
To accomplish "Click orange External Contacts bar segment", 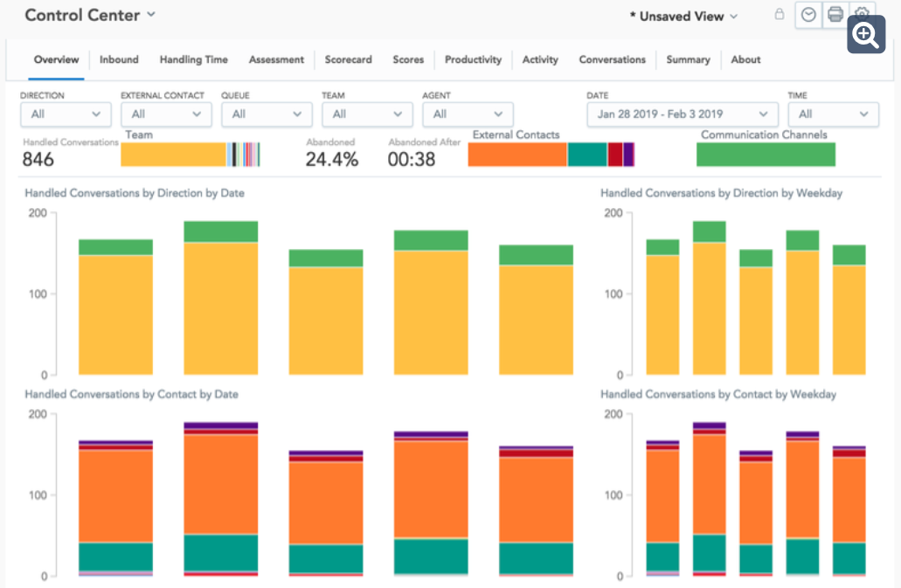I will tap(517, 155).
